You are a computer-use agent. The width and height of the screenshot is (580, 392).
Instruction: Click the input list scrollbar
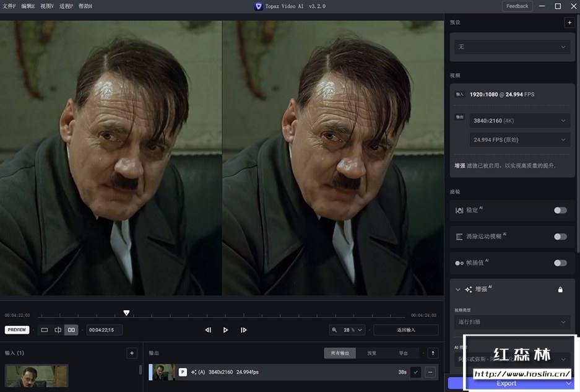[140, 370]
